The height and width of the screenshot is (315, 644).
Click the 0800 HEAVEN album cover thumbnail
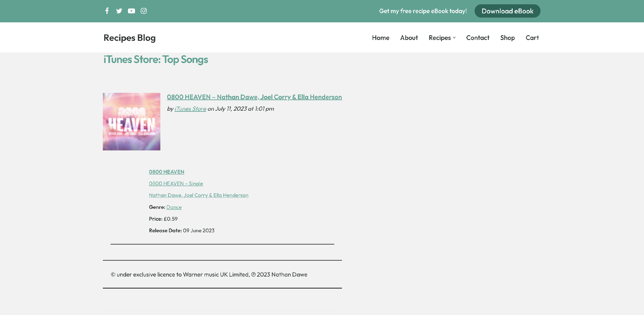point(132,122)
